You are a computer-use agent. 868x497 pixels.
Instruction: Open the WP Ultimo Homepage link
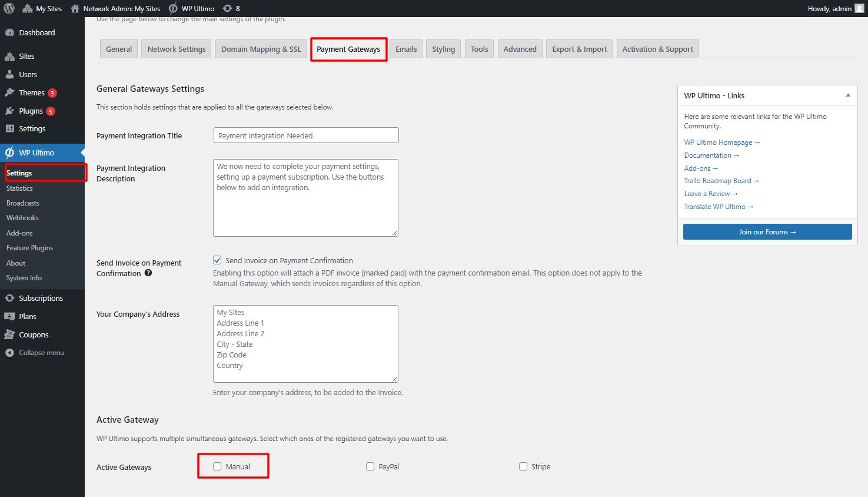(722, 143)
